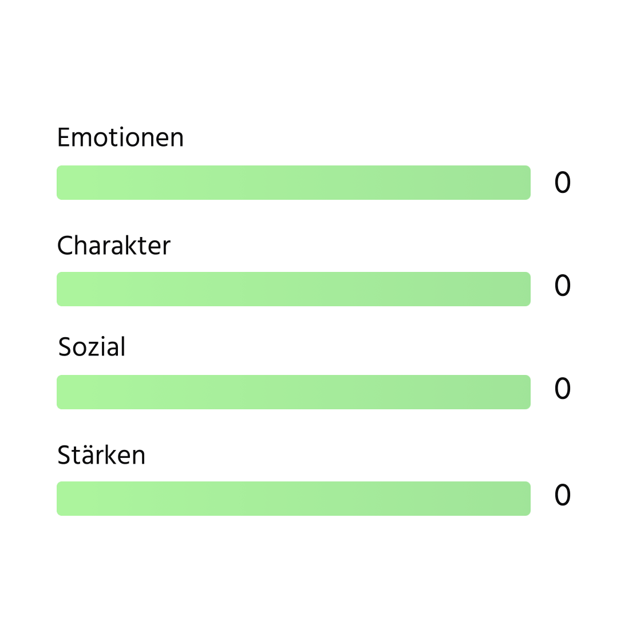Click the left end of the Stärken bar
The width and height of the screenshot is (644, 644).
coord(62,499)
